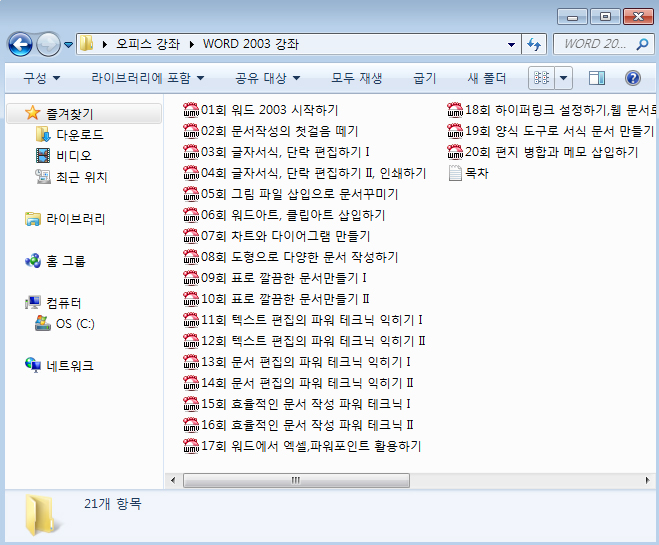This screenshot has height=545, width=659.
Task: Toggle the preview pane icon
Action: pos(597,78)
